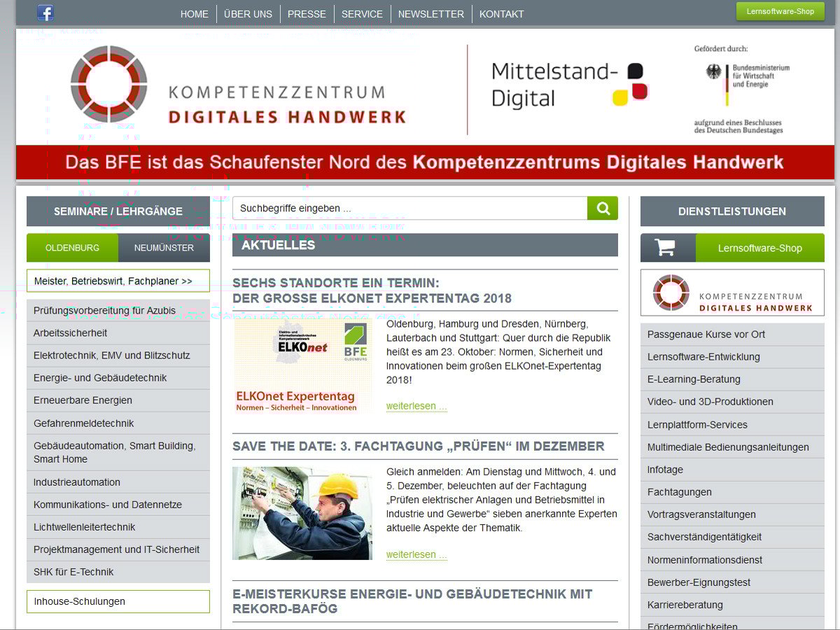
Task: Open the Facebook page icon
Action: click(x=45, y=13)
